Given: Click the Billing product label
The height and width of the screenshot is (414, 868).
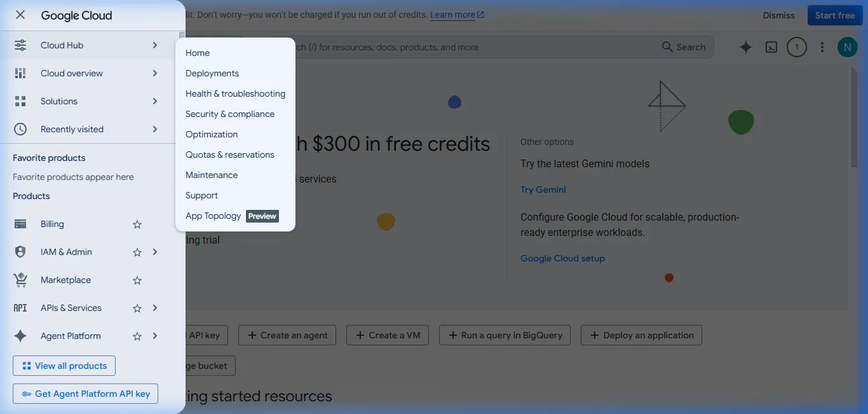Looking at the screenshot, I should pos(52,224).
